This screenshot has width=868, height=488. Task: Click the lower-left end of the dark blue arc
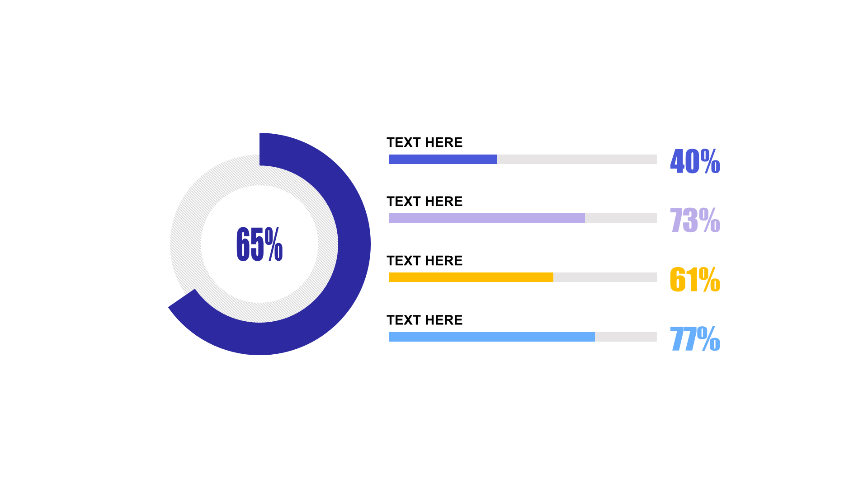tap(183, 298)
